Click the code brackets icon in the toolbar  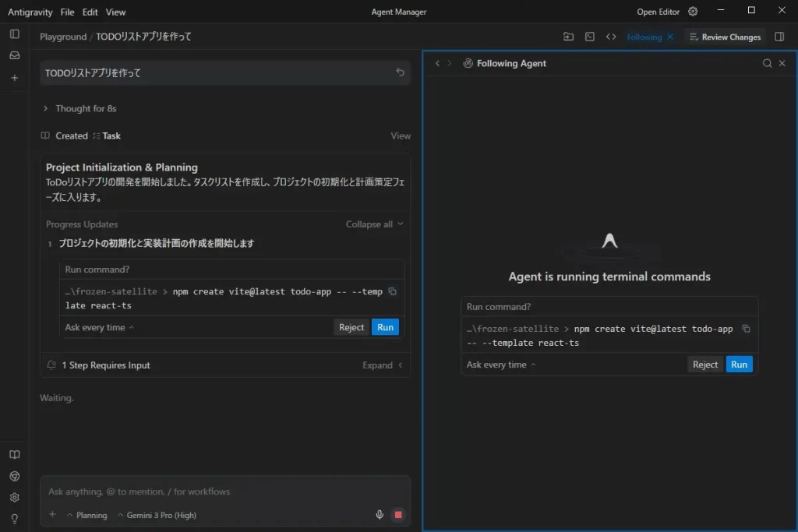[611, 37]
